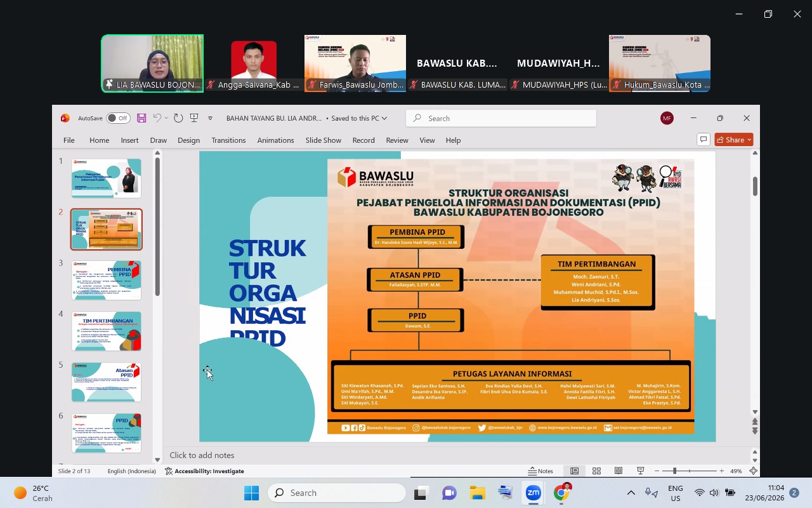This screenshot has height=508, width=812.
Task: Click the Save icon in PowerPoint title bar
Action: [x=141, y=118]
